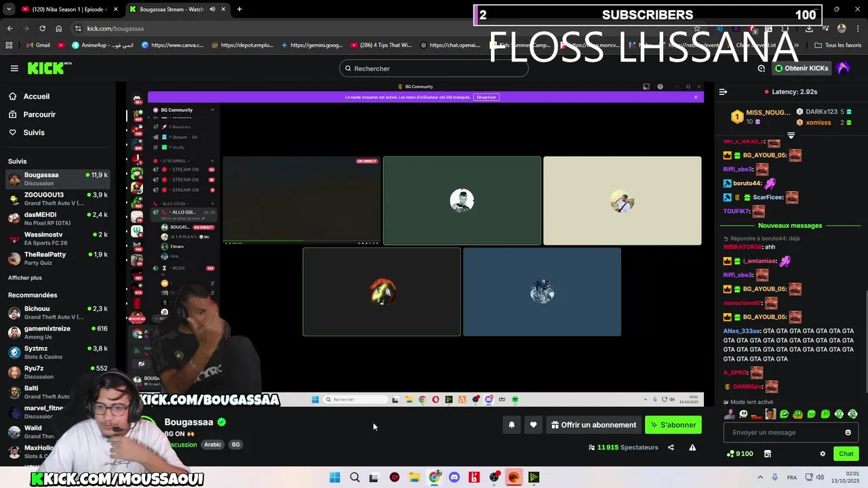The height and width of the screenshot is (488, 868).
Task: Open Ryu7z recommended channel
Action: (x=58, y=372)
